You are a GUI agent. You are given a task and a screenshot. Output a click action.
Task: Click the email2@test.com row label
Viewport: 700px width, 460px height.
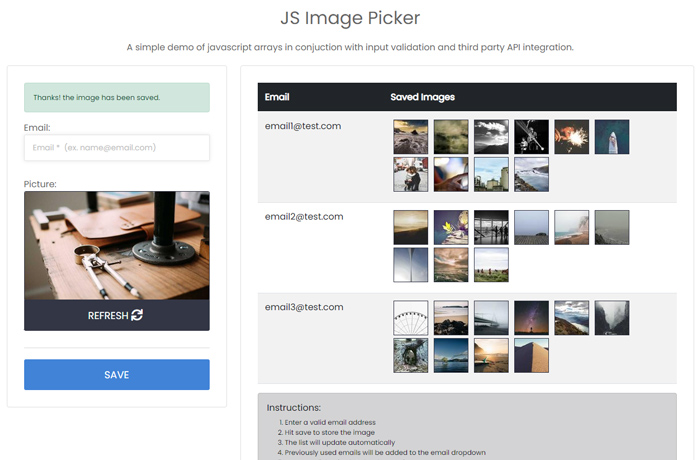[304, 217]
